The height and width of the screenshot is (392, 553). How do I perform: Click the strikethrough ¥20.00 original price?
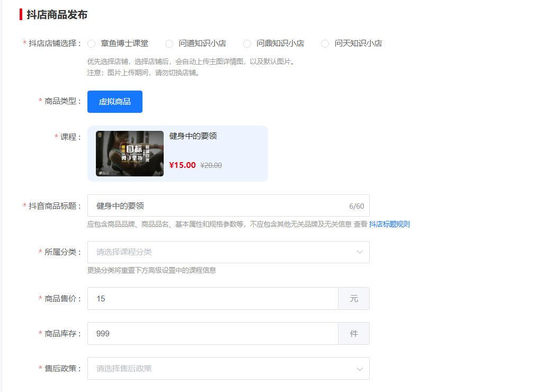pyautogui.click(x=211, y=165)
